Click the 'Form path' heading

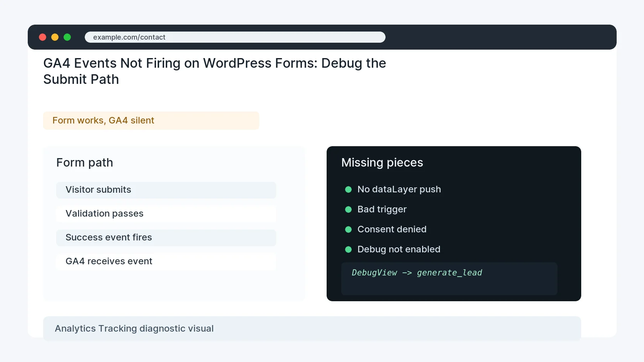pyautogui.click(x=85, y=163)
